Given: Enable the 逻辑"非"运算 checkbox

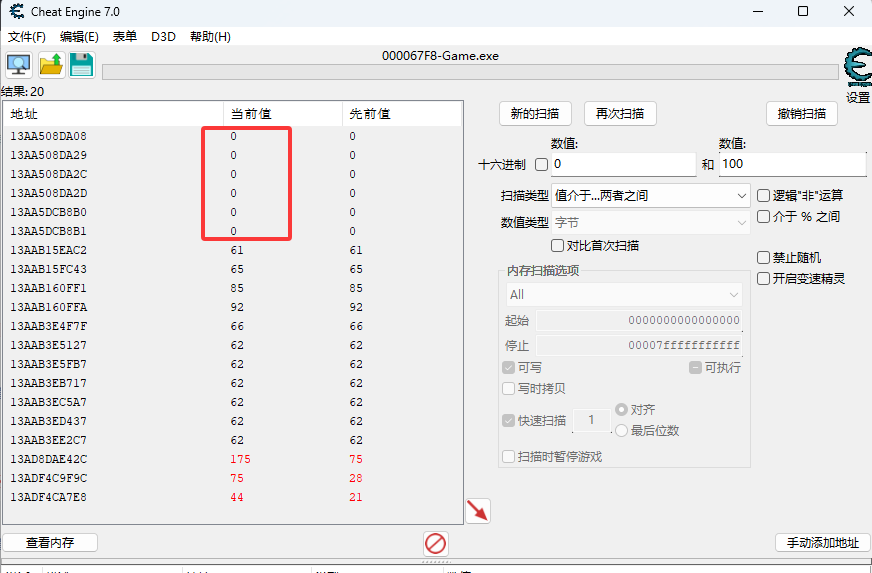Looking at the screenshot, I should pos(764,195).
